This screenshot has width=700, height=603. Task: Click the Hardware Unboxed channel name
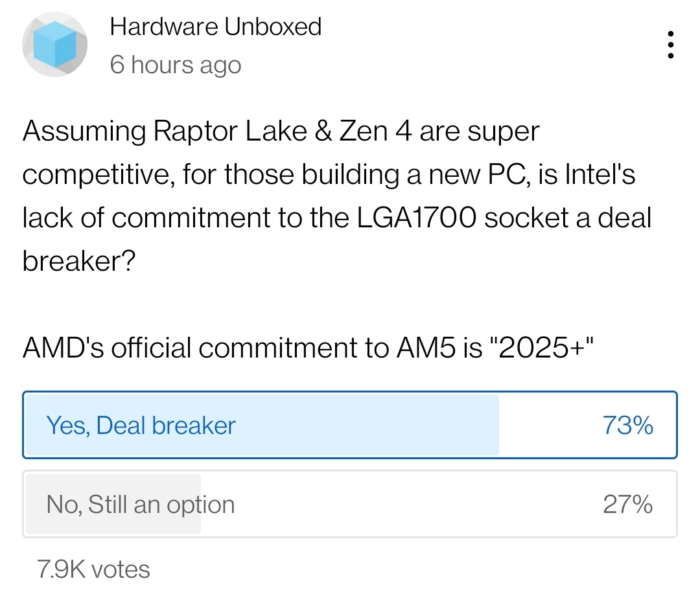216,27
